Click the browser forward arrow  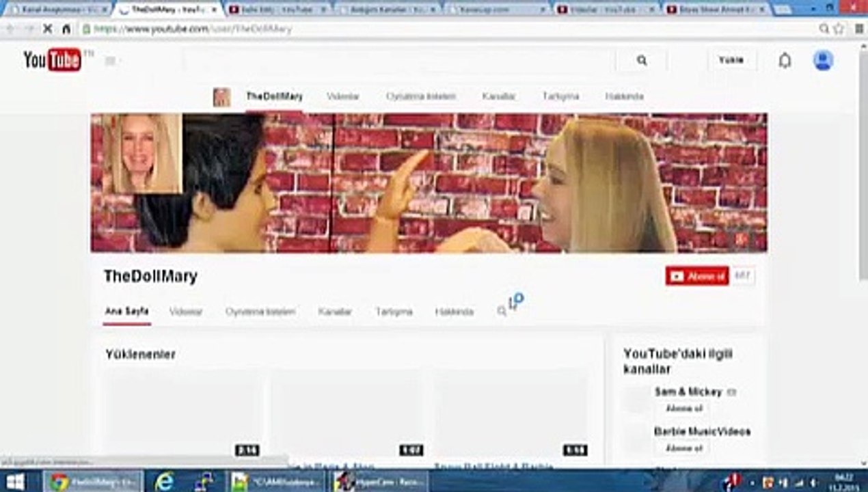click(29, 29)
